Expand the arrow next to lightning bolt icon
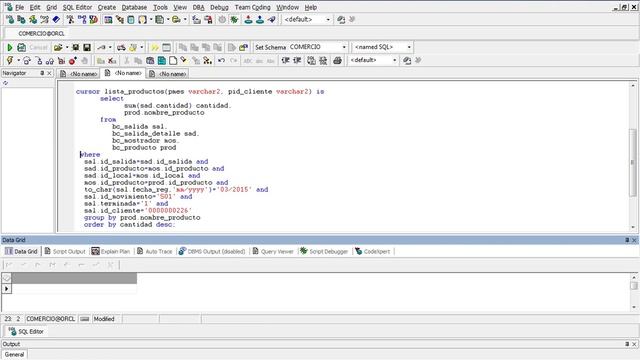Viewport: 640px width, 360px height. (x=18, y=60)
